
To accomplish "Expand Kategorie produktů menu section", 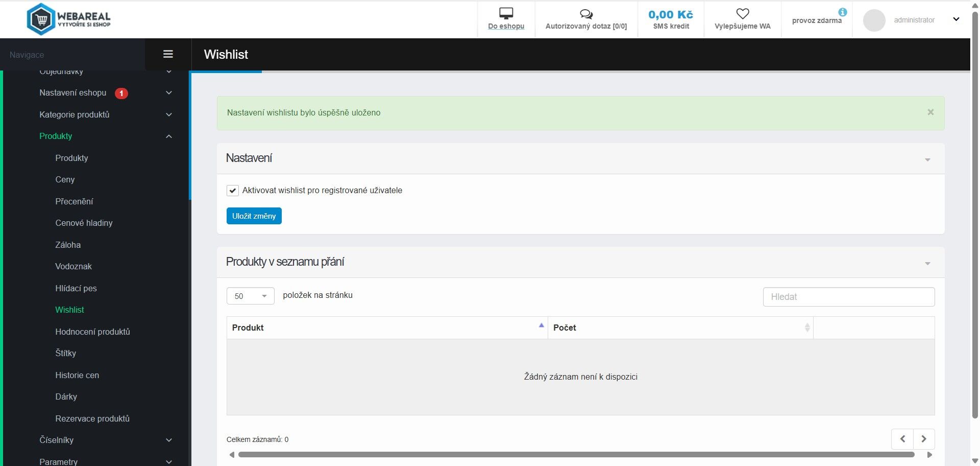I will (x=169, y=114).
